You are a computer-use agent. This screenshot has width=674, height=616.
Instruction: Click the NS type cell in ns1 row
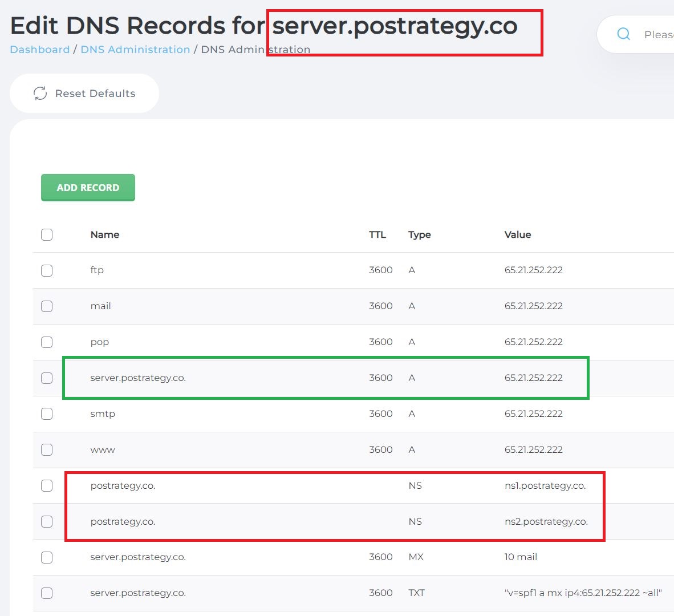415,486
